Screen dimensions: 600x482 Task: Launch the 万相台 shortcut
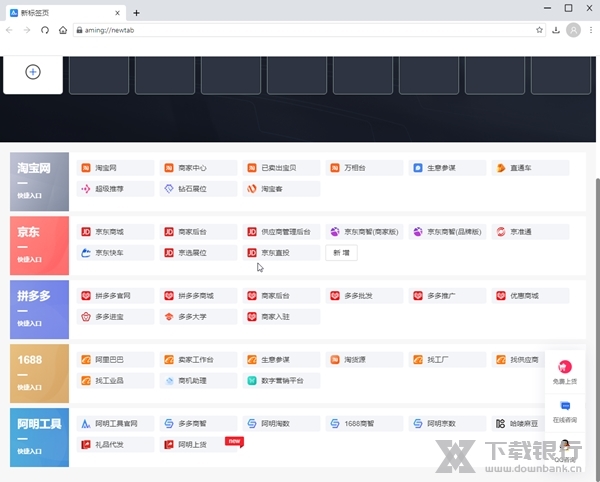click(x=364, y=168)
